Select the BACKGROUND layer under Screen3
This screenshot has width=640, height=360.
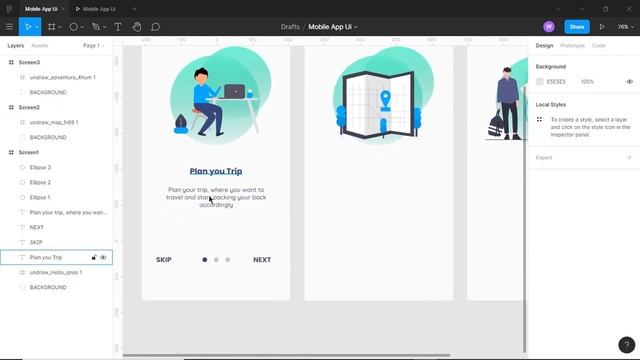tap(48, 93)
